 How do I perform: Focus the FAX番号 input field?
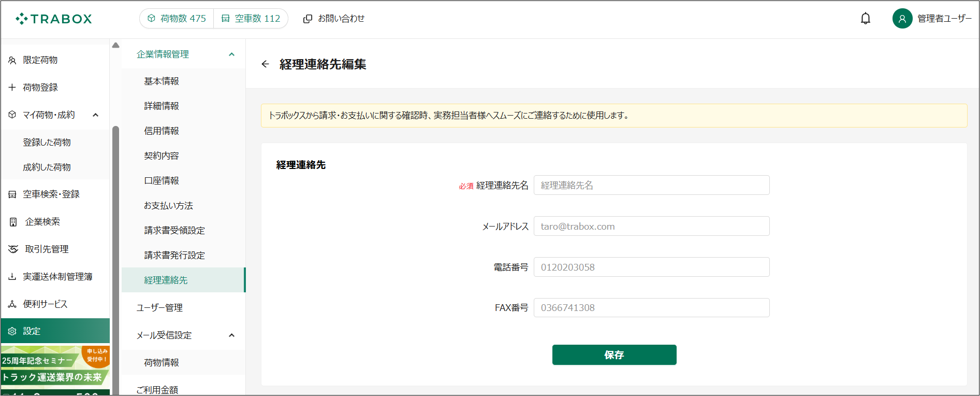(651, 307)
